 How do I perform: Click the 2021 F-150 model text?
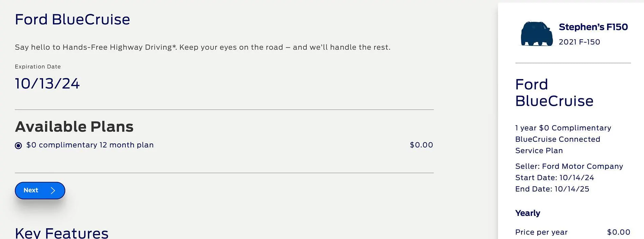(579, 42)
